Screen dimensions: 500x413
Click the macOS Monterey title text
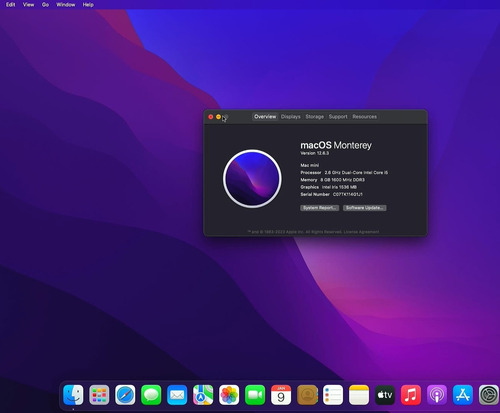336,145
